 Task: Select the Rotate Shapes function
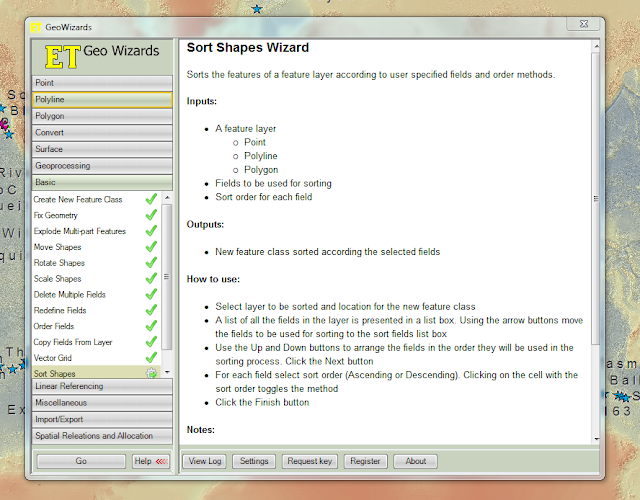59,263
